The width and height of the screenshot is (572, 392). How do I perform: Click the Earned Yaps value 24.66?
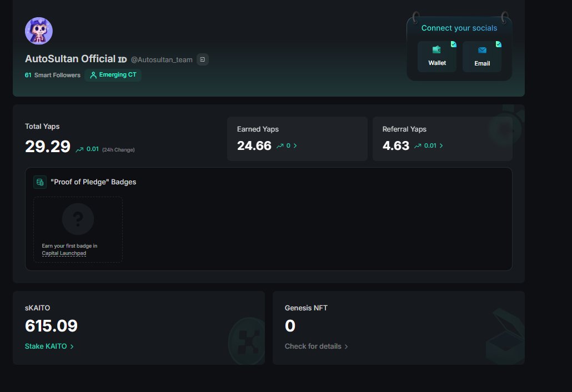(254, 146)
